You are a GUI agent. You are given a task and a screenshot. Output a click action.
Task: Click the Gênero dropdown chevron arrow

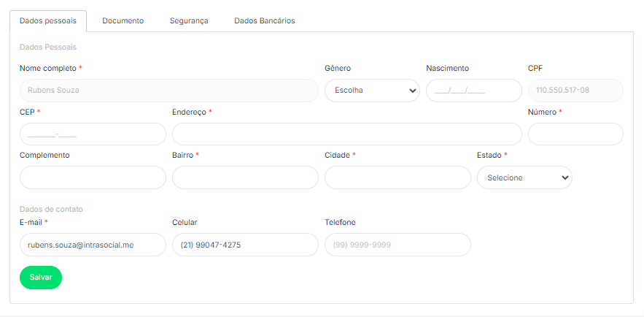click(x=413, y=91)
